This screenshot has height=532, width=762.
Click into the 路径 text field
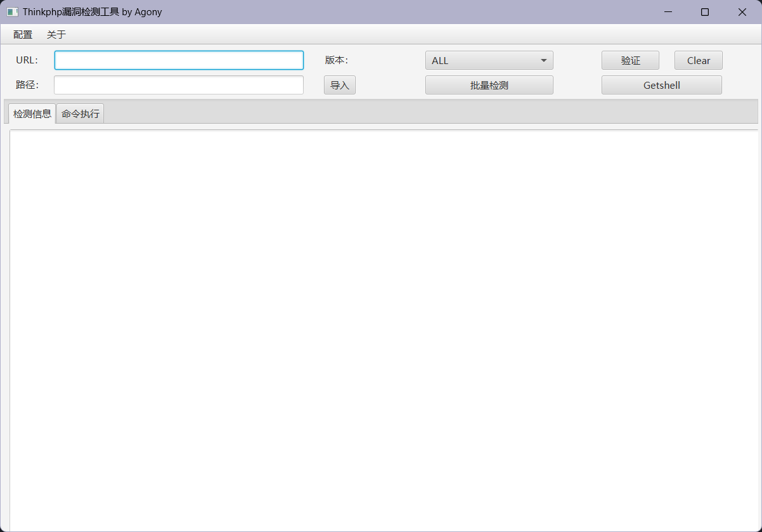tap(179, 85)
